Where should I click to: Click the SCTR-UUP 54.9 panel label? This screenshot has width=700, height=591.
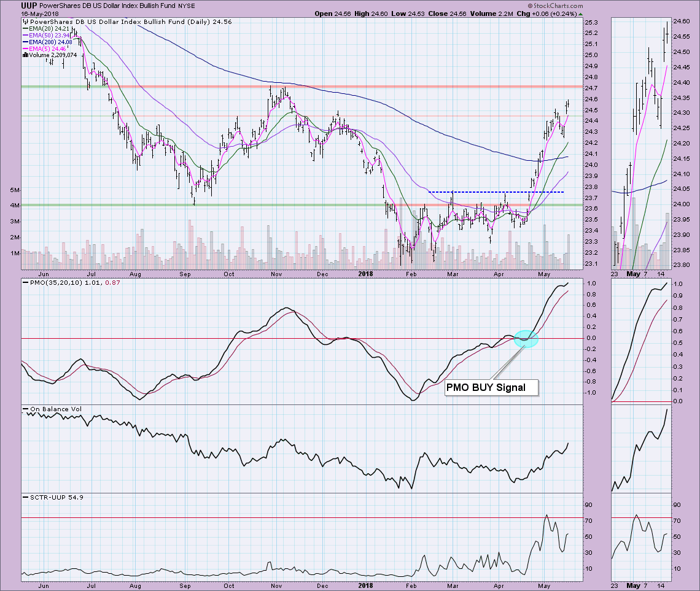pyautogui.click(x=56, y=497)
